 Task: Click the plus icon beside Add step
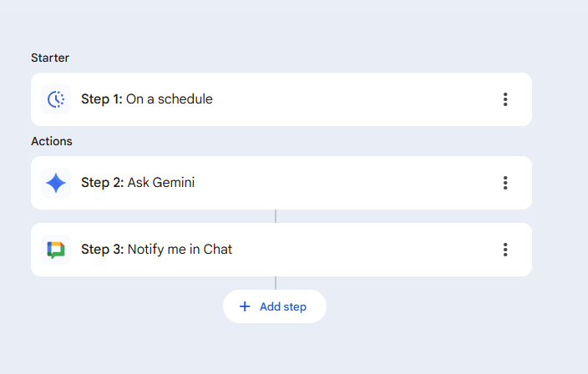coord(245,306)
